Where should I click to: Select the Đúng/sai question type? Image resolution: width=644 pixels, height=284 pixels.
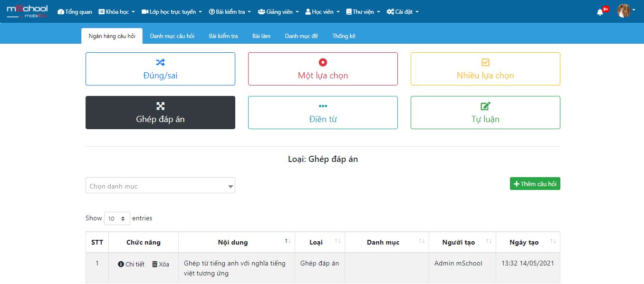tap(160, 69)
